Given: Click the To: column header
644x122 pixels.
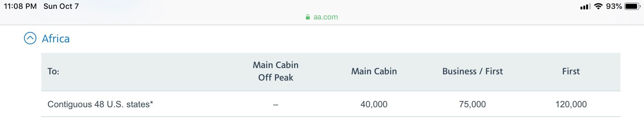Looking at the screenshot, I should (53, 71).
